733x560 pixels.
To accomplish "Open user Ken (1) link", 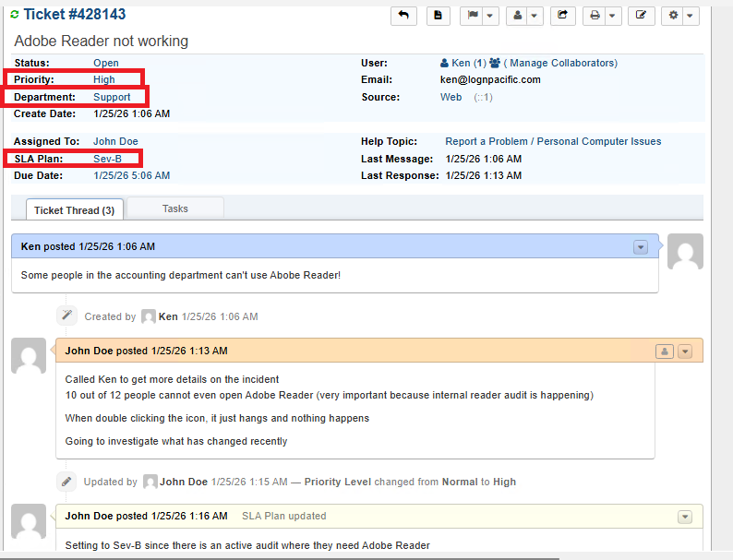I will coord(469,63).
